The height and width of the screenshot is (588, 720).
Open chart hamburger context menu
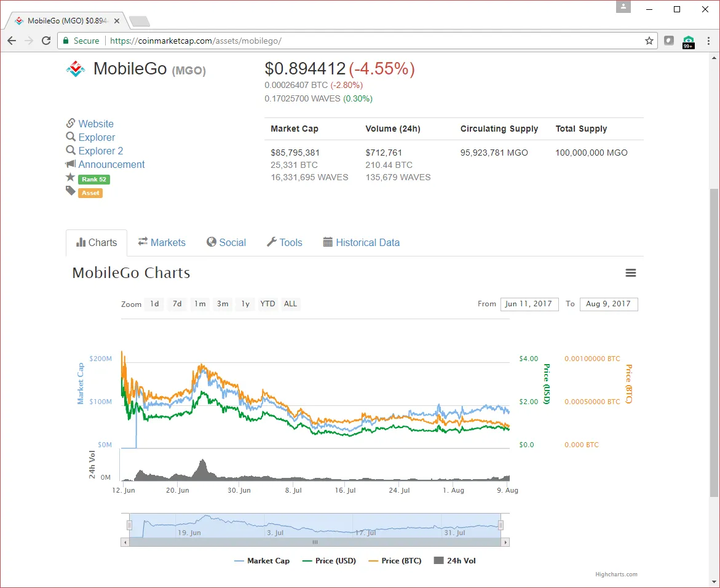[631, 273]
